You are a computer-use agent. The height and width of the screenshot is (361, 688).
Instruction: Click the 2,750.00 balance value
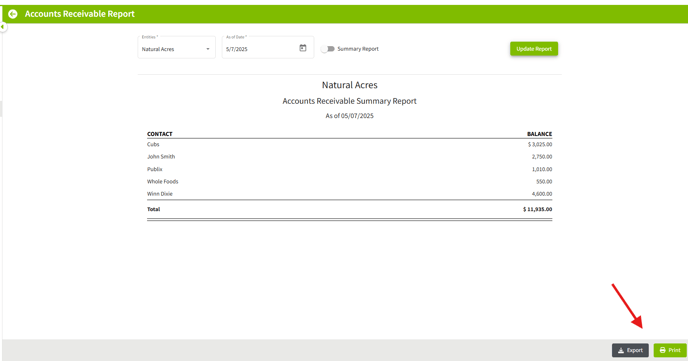(x=542, y=157)
